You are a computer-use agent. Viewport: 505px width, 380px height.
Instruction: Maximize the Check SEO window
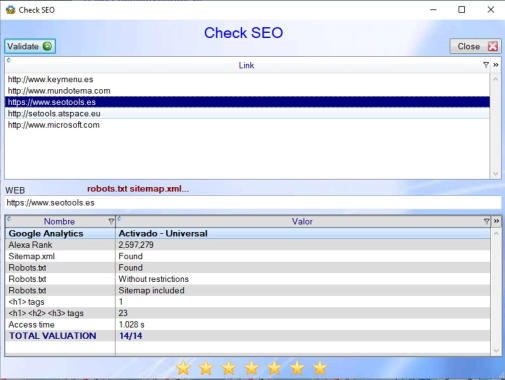[462, 10]
